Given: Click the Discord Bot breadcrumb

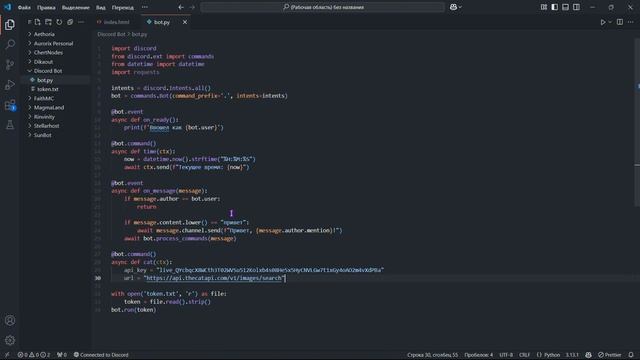Looking at the screenshot, I should (x=111, y=35).
